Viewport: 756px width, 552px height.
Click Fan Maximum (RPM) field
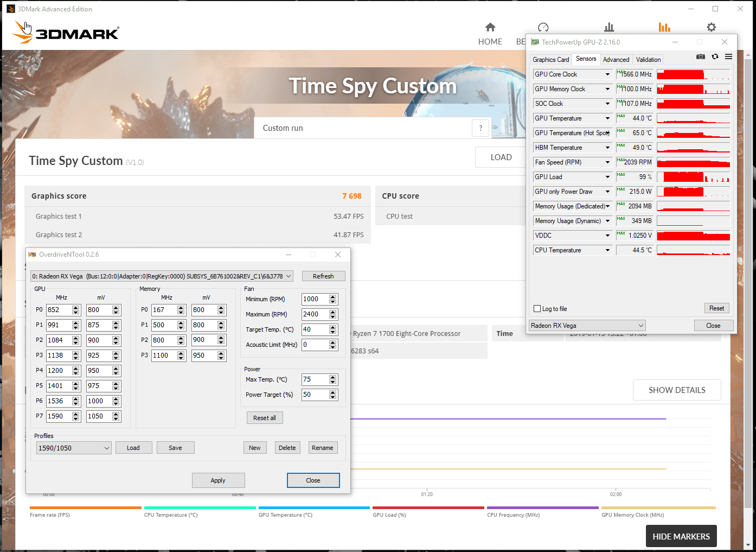click(x=315, y=314)
